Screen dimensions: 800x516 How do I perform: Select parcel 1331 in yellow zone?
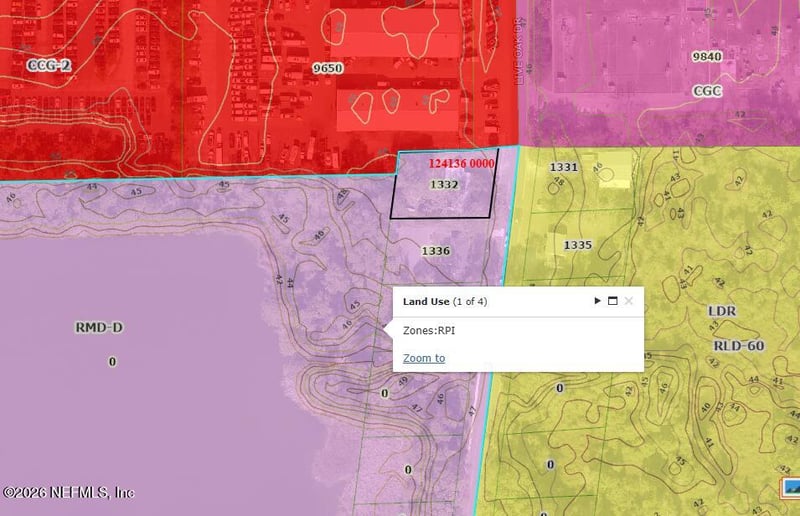[564, 167]
